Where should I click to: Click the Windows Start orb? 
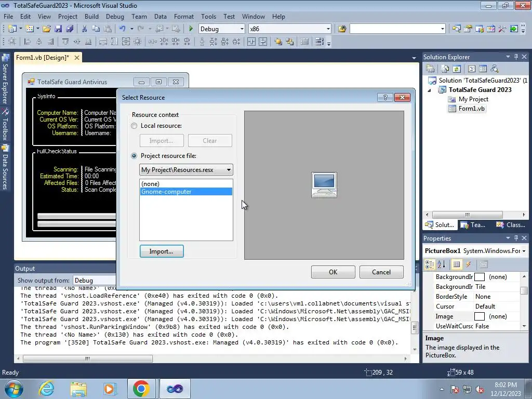[14, 389]
